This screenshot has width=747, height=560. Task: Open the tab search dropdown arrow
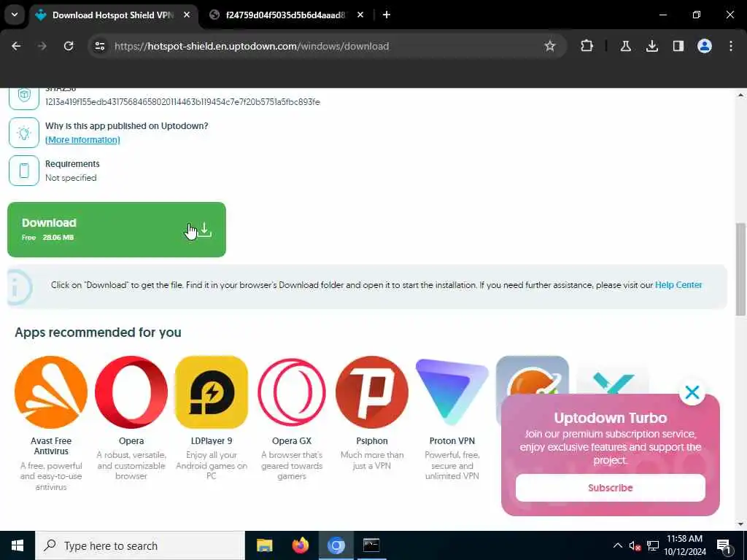pos(15,15)
